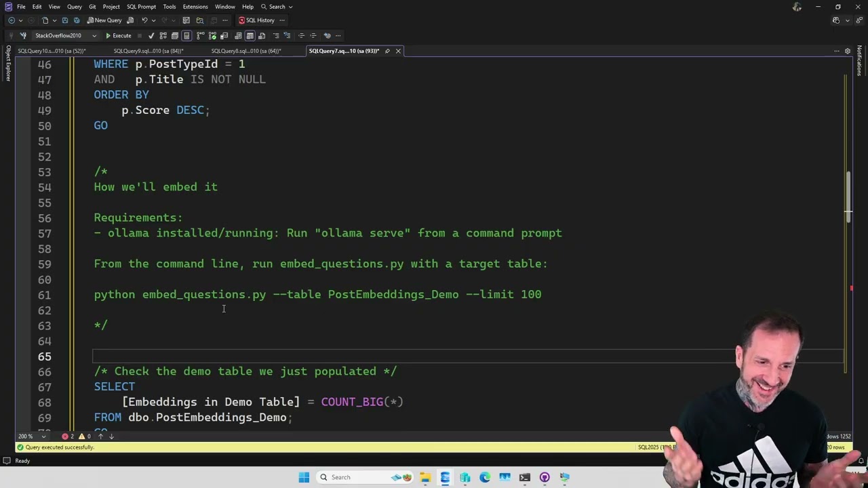Open the editor settings gear icon
Screen dimensions: 868x488
coord(847,51)
